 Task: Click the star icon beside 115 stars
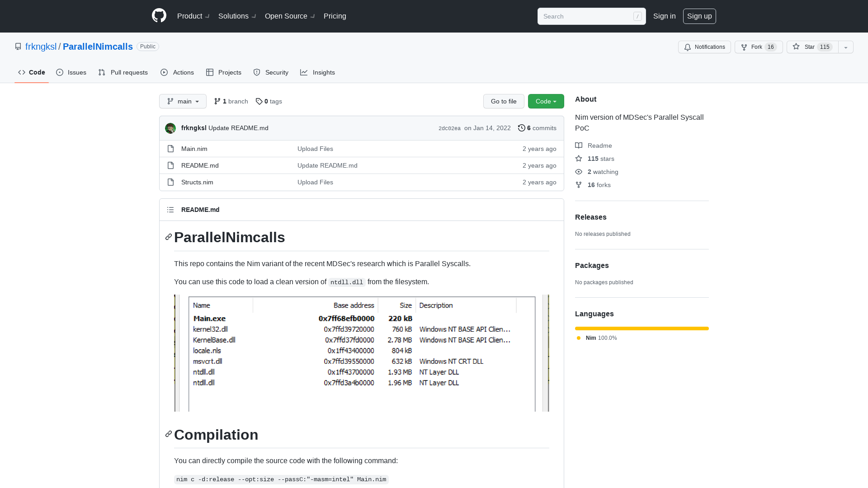[579, 159]
